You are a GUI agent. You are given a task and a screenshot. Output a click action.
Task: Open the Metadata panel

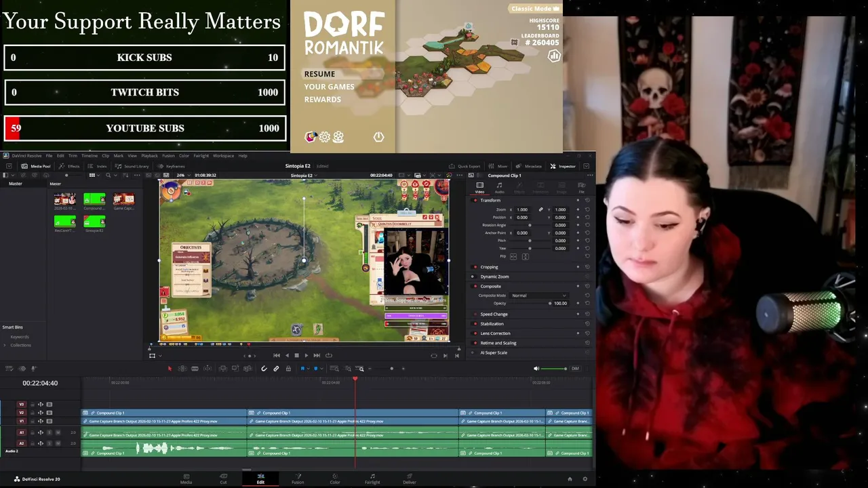click(x=529, y=166)
